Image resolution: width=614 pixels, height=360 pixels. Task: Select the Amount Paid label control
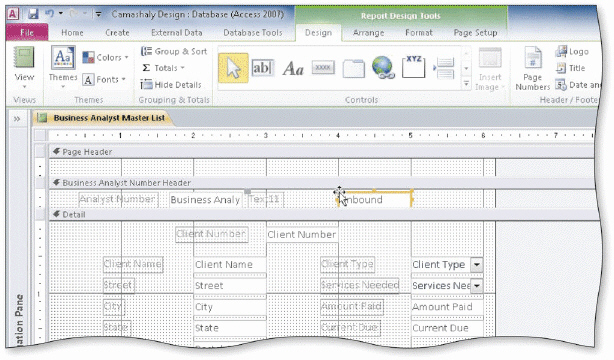[352, 306]
